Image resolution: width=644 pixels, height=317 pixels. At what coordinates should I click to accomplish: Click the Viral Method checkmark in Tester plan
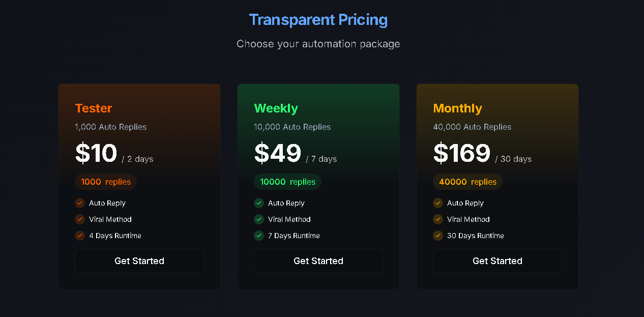80,219
